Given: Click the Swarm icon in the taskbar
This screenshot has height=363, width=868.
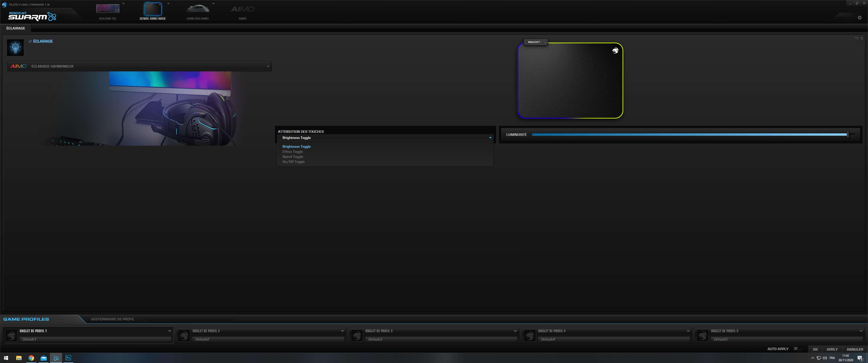Looking at the screenshot, I should [56, 358].
